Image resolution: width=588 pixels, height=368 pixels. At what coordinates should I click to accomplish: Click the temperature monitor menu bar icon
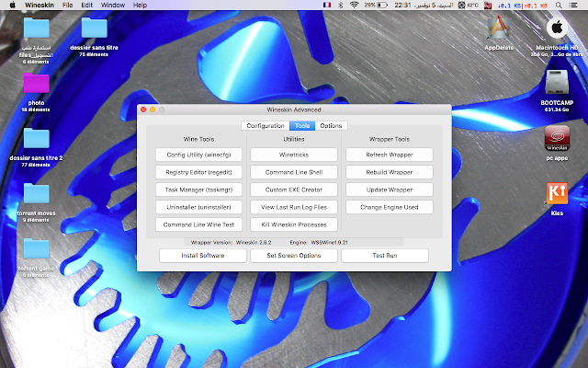click(x=468, y=5)
